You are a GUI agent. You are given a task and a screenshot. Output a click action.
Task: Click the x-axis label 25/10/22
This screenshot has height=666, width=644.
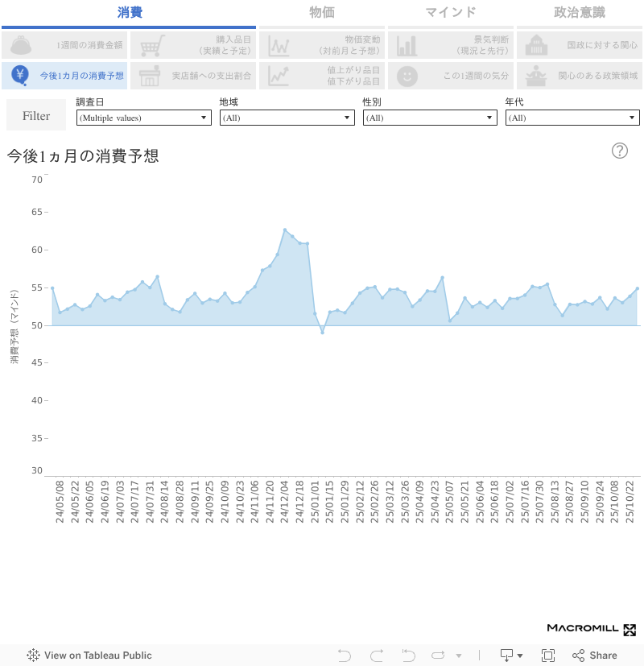[630, 502]
